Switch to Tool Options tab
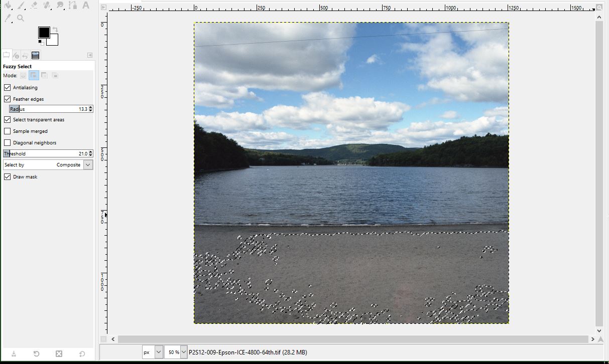The width and height of the screenshot is (609, 364). 7,55
